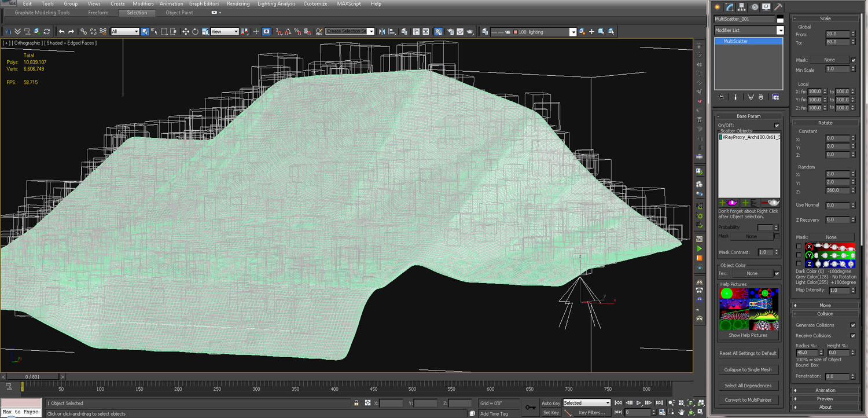Uncheck the Receive Collisions checkbox
Screen dimensions: 868x418
pos(852,336)
